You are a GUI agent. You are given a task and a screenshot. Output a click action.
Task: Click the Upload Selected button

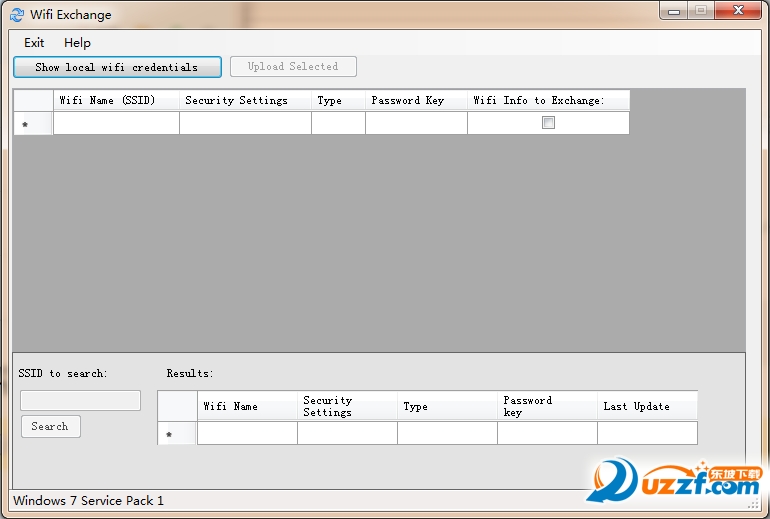point(293,66)
